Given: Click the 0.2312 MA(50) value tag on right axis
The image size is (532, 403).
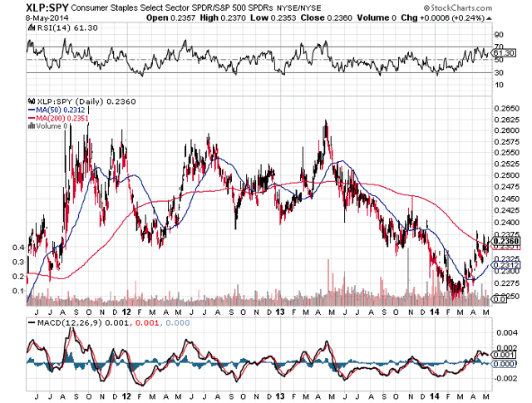Looking at the screenshot, I should coord(505,265).
